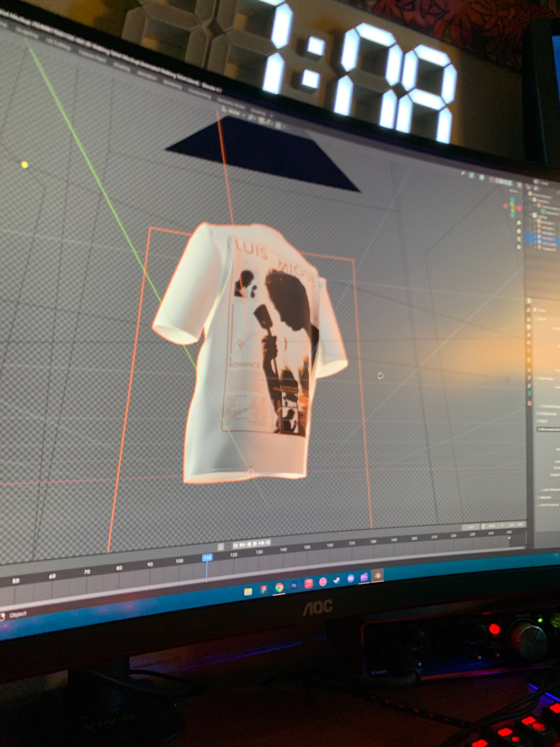Click the zoom viewport navigation button
This screenshot has height=747, width=560.
(519, 223)
